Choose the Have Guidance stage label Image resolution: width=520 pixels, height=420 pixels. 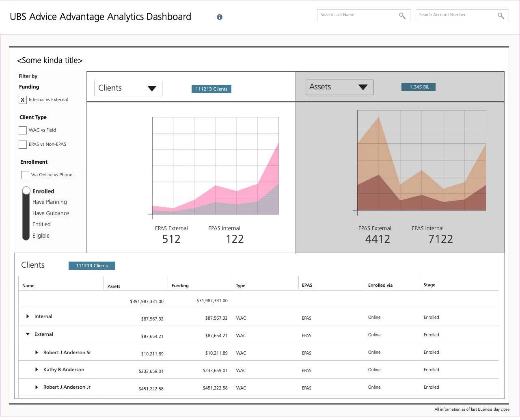[51, 213]
